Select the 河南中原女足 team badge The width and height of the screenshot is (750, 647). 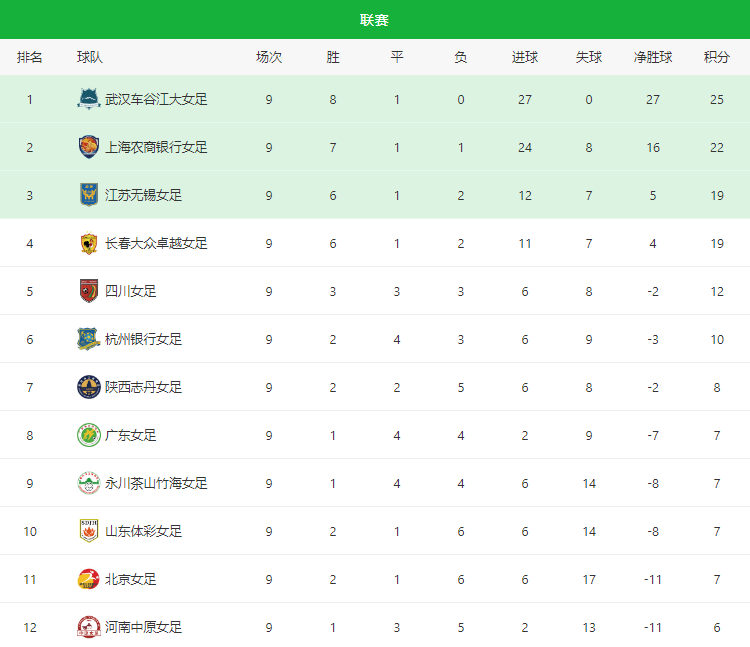tap(88, 627)
